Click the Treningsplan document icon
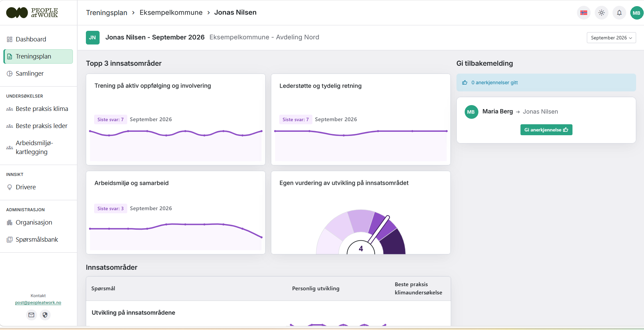 pyautogui.click(x=10, y=56)
